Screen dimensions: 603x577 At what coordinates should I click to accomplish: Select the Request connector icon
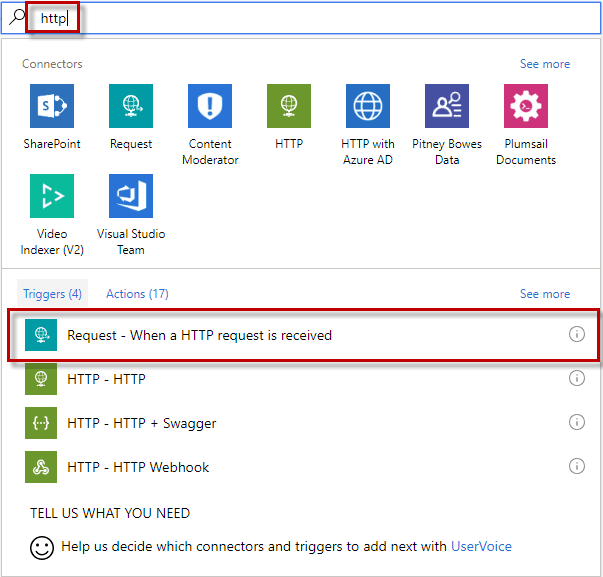point(131,106)
